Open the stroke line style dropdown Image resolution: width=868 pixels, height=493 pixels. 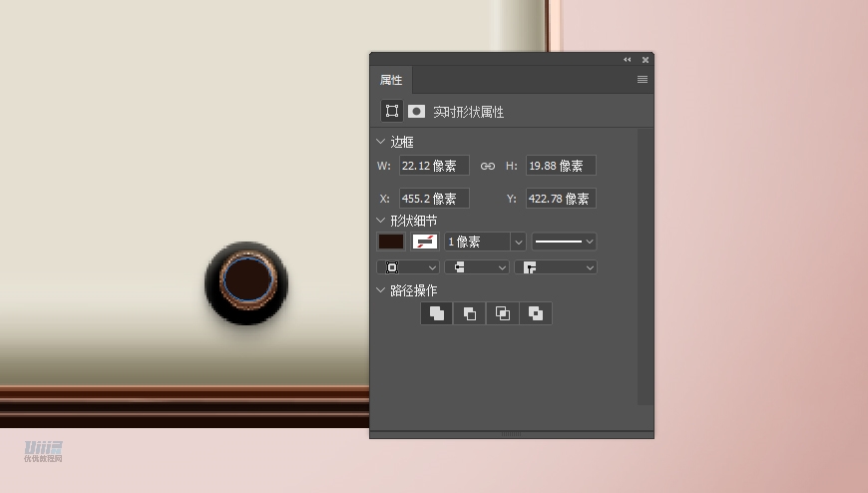point(564,242)
